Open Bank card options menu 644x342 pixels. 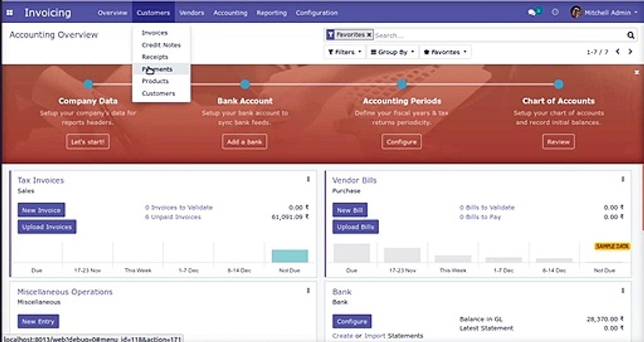623,291
